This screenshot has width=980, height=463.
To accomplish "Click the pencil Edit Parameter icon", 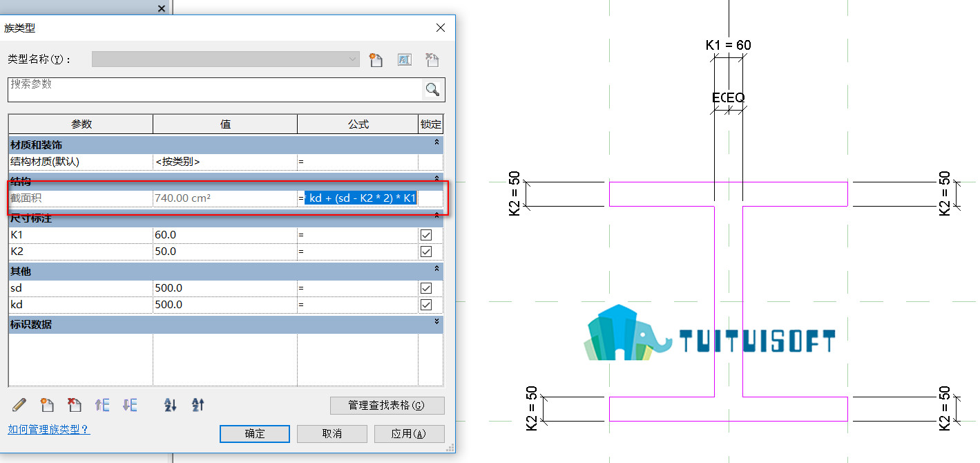I will 19,405.
